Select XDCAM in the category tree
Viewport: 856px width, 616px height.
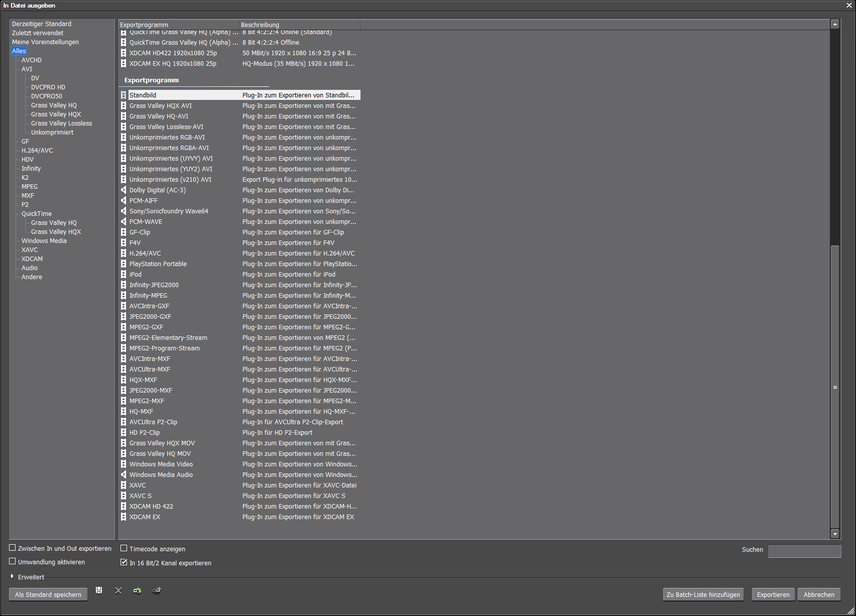tap(32, 259)
